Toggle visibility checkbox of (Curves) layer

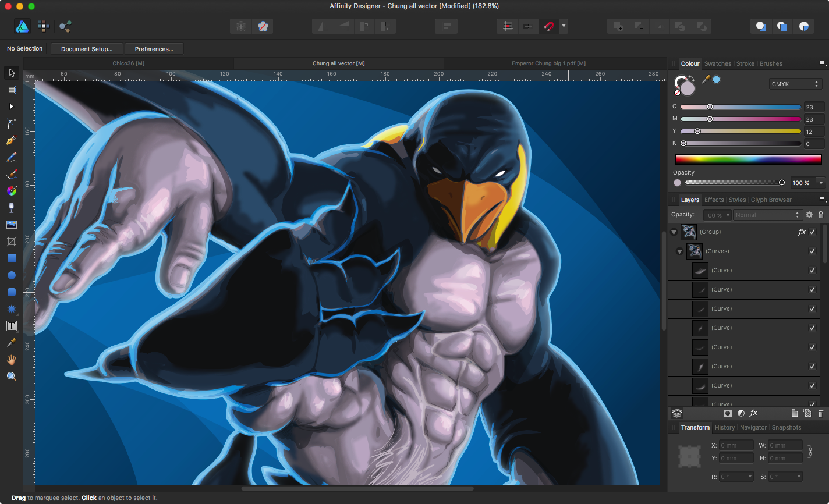pos(813,251)
